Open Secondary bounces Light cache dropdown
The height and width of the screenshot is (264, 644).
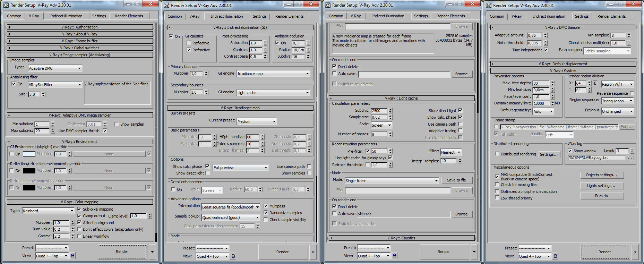click(273, 93)
